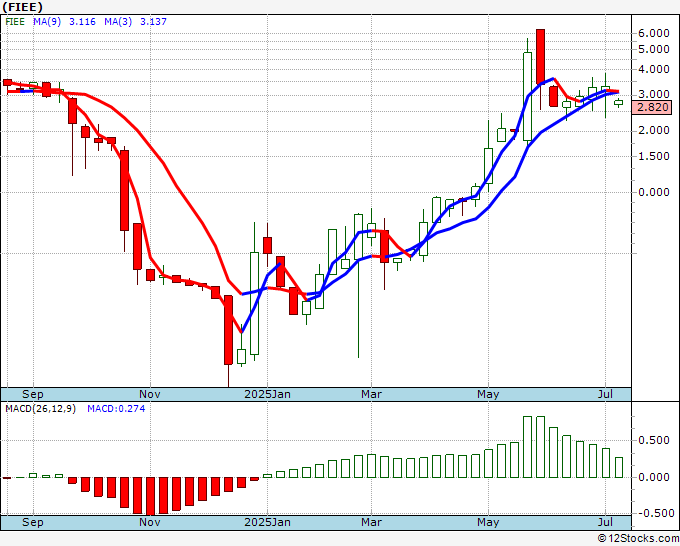This screenshot has height=546, width=680.
Task: Select the MA(3) value 3.137
Action: pyautogui.click(x=153, y=22)
